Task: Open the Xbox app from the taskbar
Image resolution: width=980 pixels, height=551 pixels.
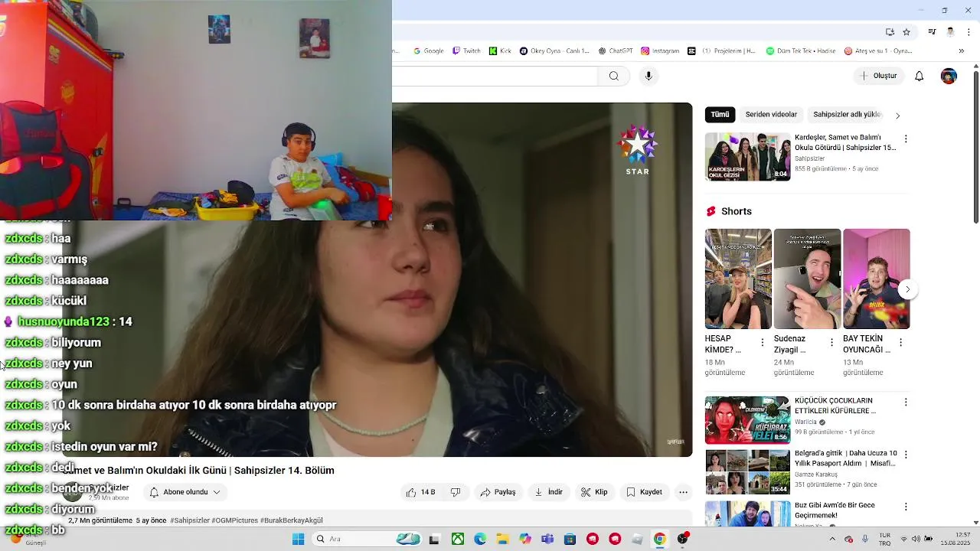Action: 457,539
